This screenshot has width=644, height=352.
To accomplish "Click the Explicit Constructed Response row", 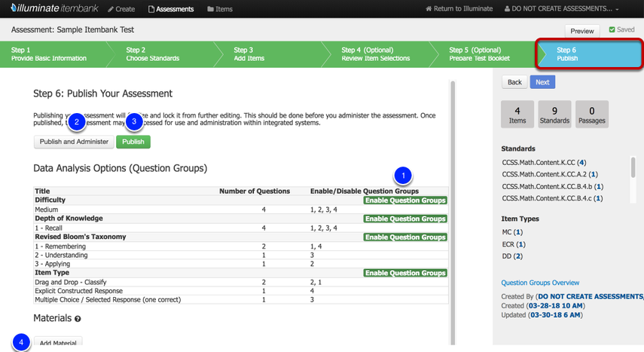I will click(241, 291).
